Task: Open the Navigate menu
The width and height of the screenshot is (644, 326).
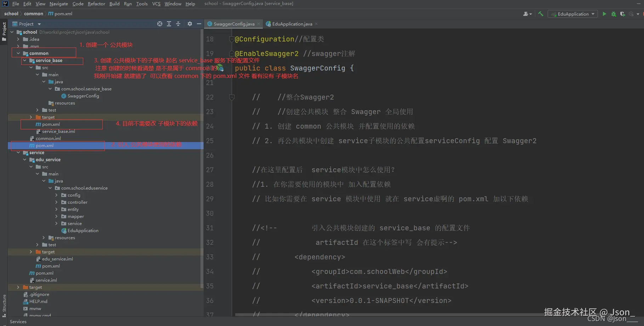Action: click(x=59, y=4)
